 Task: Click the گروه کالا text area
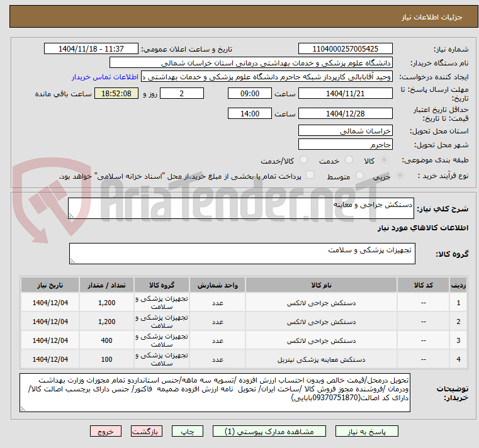(x=242, y=254)
